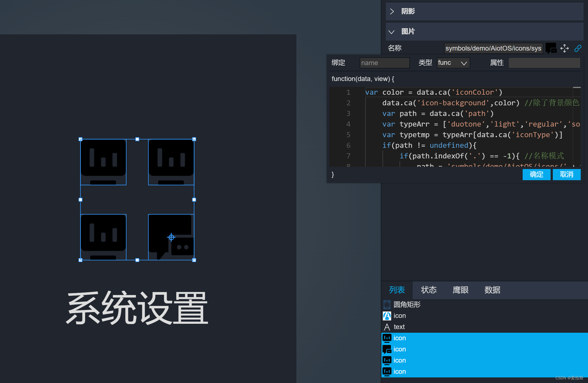
Task: Collapse the 图片 section
Action: [391, 32]
